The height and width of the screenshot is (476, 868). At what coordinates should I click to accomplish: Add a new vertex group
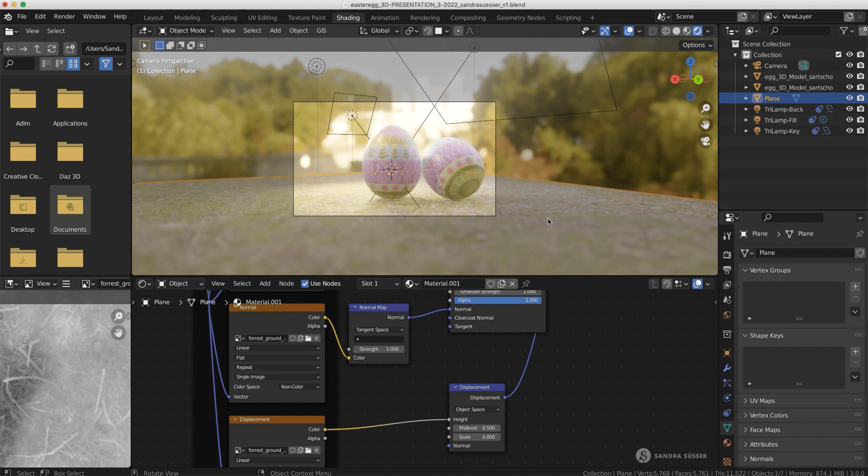(x=855, y=286)
